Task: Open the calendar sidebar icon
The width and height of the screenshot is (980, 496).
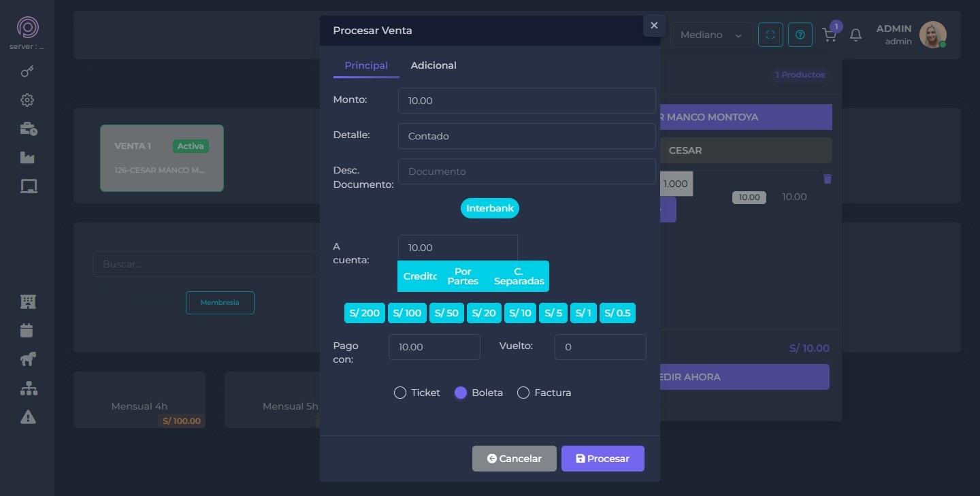Action: pyautogui.click(x=27, y=331)
